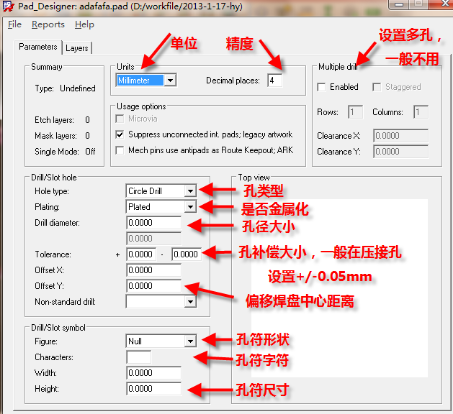Click the Drill diameter input field
The height and width of the screenshot is (414, 453).
point(154,223)
